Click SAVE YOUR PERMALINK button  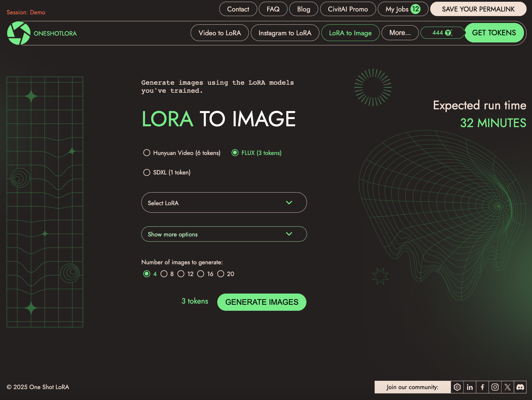click(x=478, y=9)
